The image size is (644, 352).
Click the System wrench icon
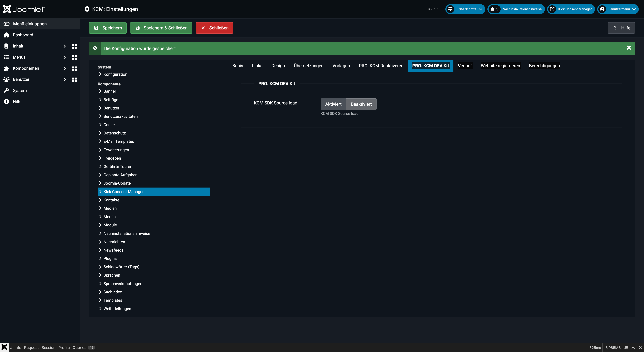pyautogui.click(x=7, y=91)
